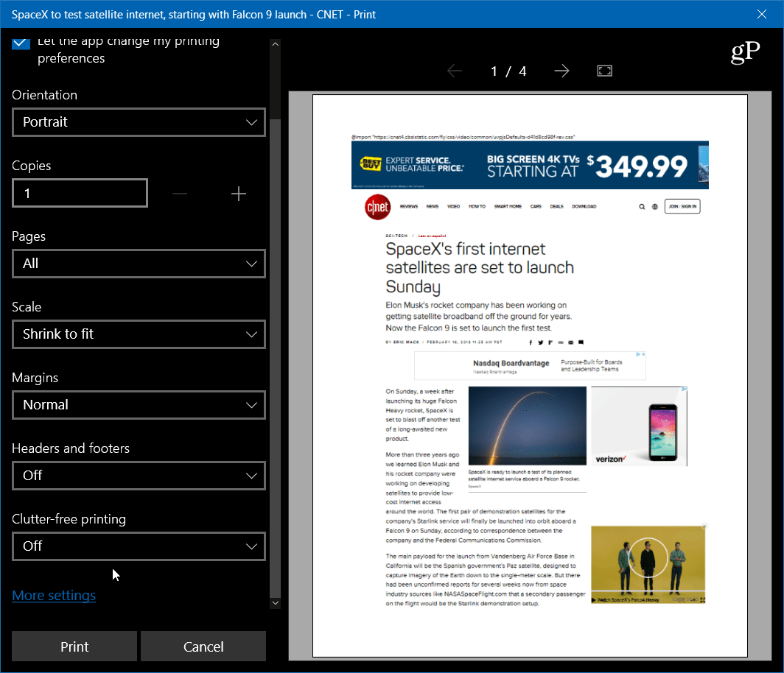Click NEWS in the previewed CNET menu
Viewport: 784px width, 673px height.
click(432, 206)
